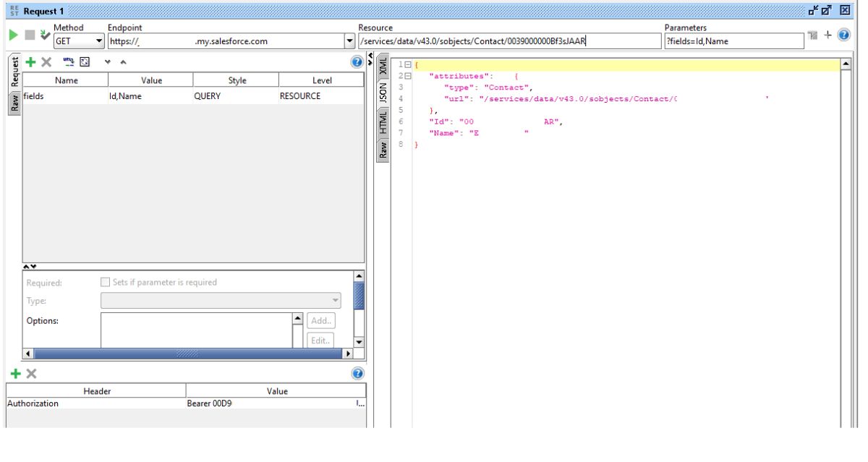Select the 'fields' parameter name cell

point(66,95)
